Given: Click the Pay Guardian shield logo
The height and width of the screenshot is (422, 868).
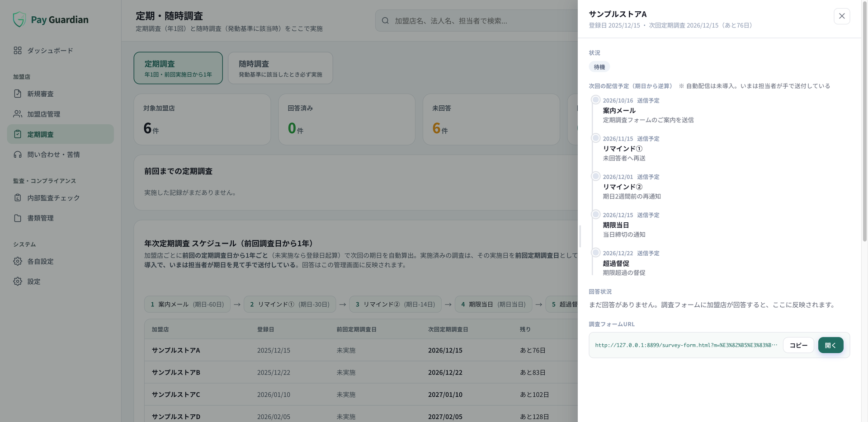Looking at the screenshot, I should click(x=19, y=19).
